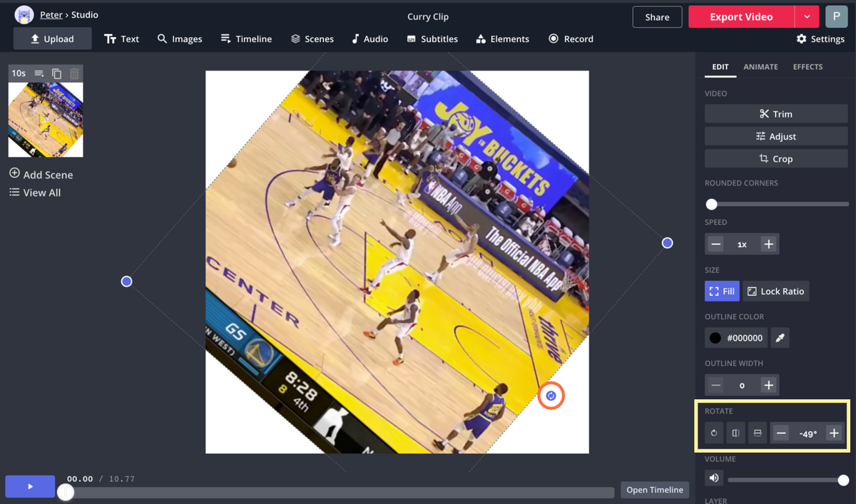Screen dimensions: 856x504
Task: Toggle the Lock Ratio size option
Action: pos(775,291)
